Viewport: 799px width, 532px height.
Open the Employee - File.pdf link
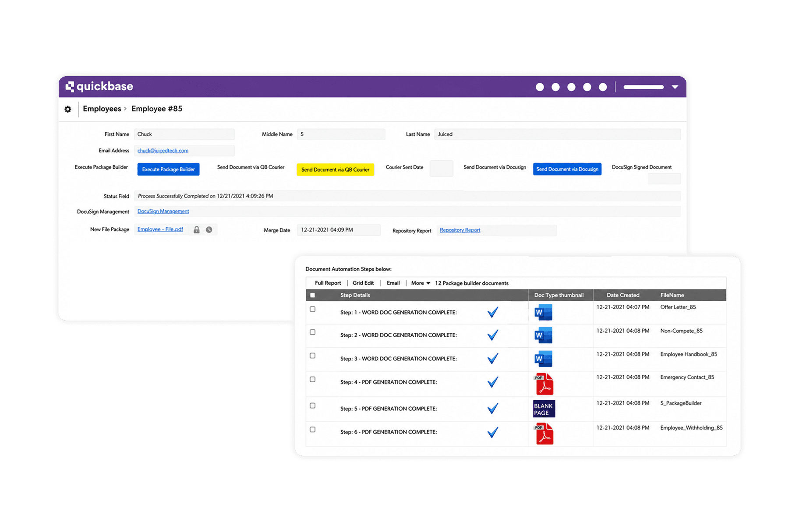tap(160, 229)
